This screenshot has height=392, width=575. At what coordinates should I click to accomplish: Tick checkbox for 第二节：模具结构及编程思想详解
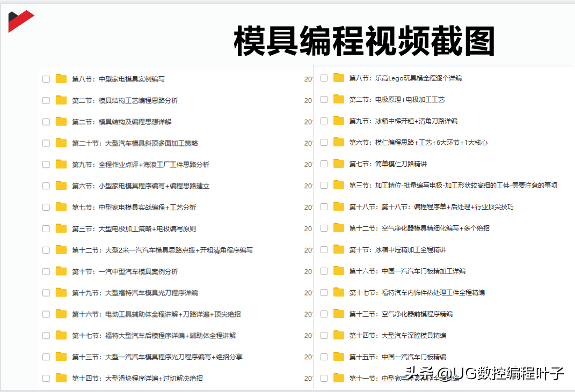pos(46,122)
